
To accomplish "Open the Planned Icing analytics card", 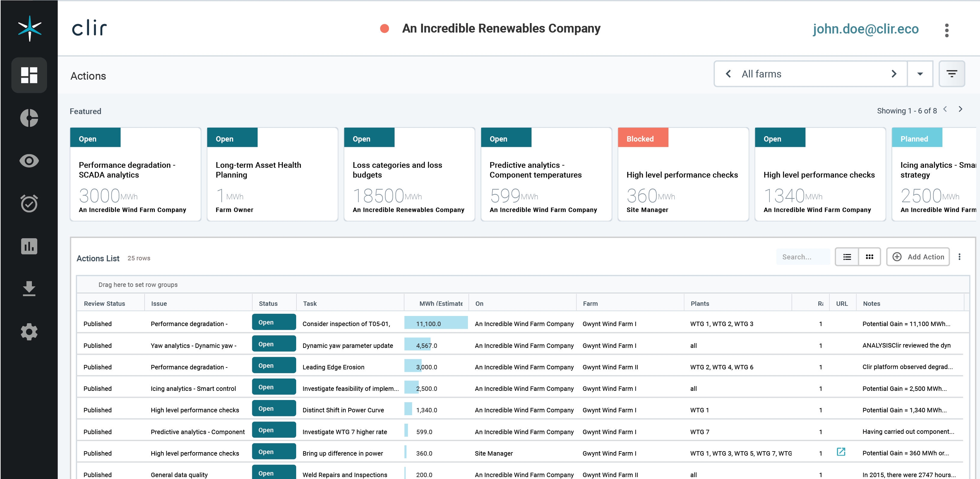I will tap(934, 174).
